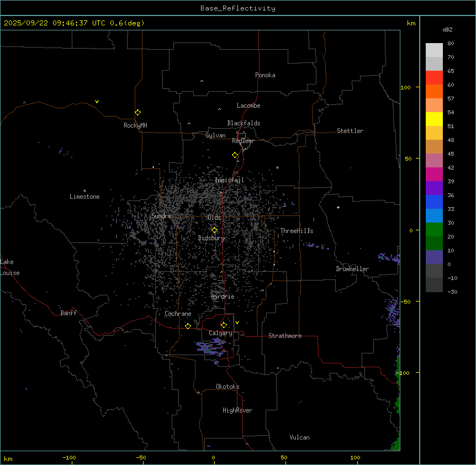Pick the red 65 dBZ legend swatch

(434, 77)
